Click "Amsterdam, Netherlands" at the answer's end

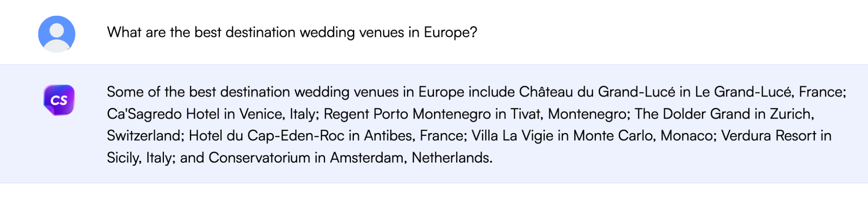click(411, 158)
